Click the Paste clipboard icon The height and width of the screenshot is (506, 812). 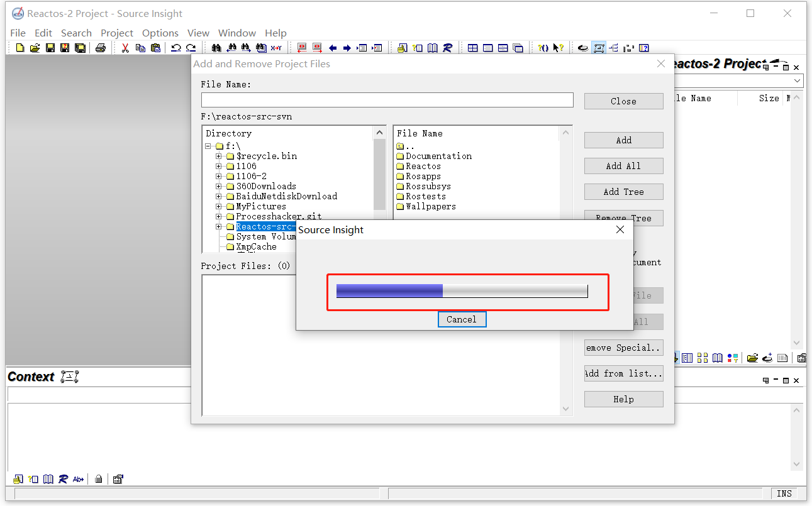[x=155, y=48]
